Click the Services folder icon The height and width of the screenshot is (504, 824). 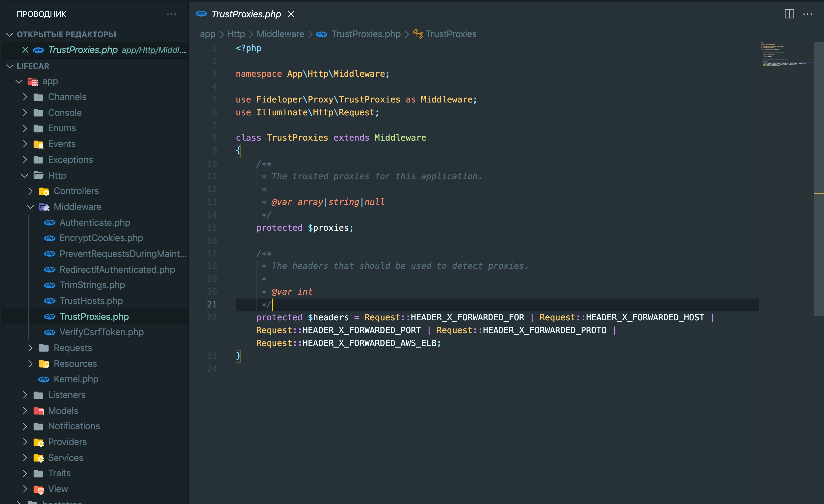38,458
